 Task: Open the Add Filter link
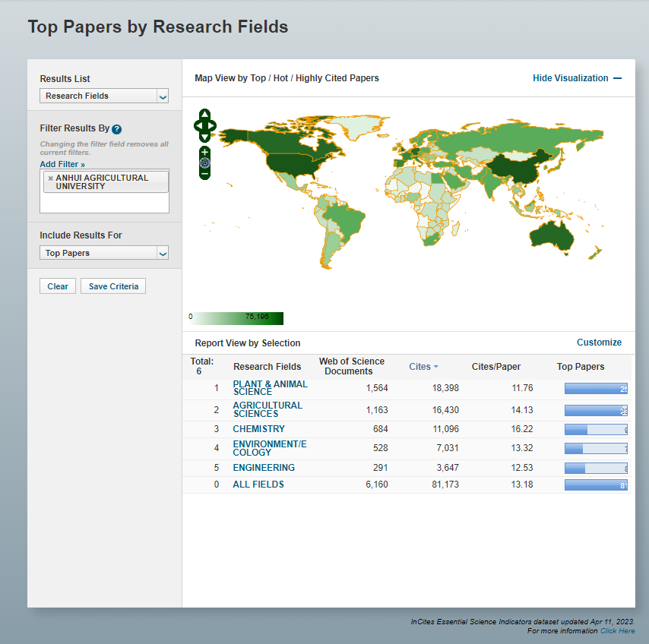pyautogui.click(x=62, y=164)
